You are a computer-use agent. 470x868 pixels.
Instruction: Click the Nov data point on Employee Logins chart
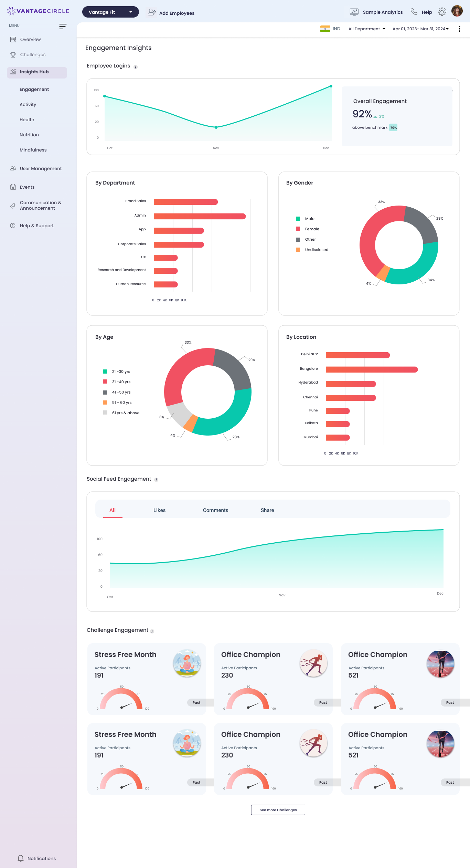click(216, 127)
